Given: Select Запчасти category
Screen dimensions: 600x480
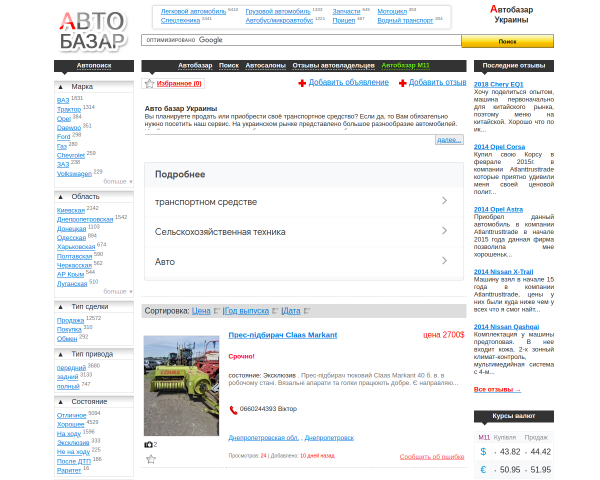Looking at the screenshot, I should click(346, 11).
